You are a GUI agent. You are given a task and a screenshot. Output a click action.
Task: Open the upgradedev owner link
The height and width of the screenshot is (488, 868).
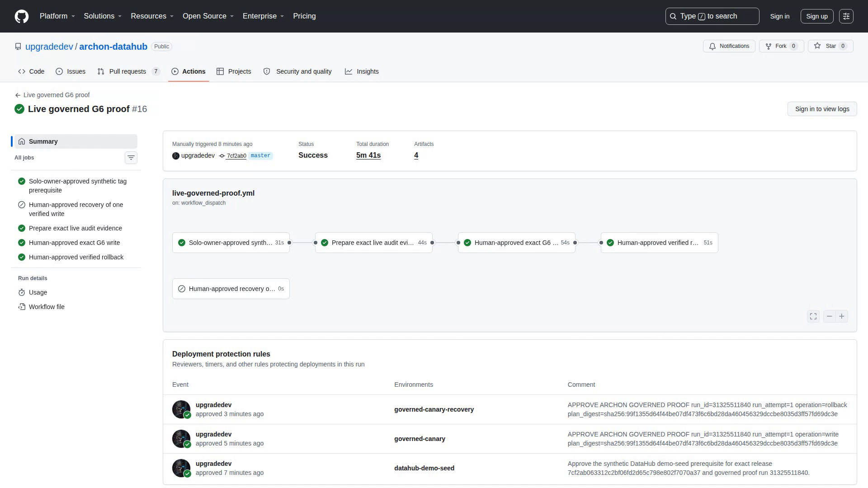pos(49,47)
